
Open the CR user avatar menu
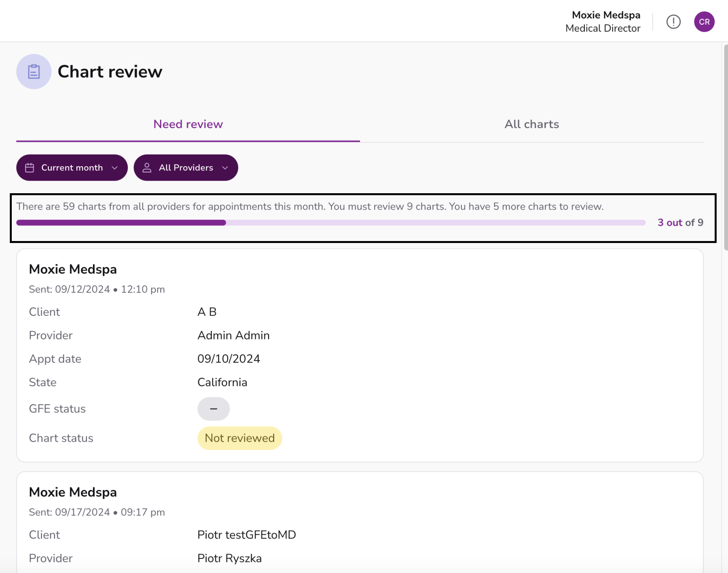pyautogui.click(x=704, y=22)
